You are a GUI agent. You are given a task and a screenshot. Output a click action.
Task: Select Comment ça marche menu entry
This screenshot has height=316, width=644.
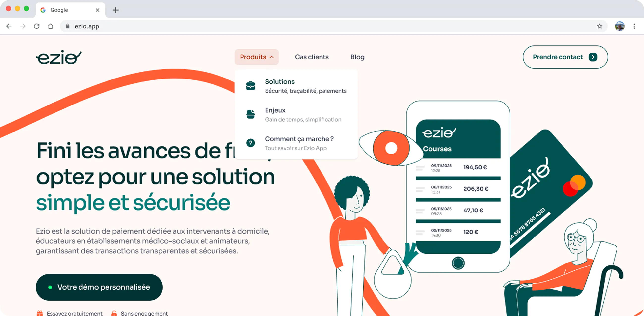(x=296, y=143)
